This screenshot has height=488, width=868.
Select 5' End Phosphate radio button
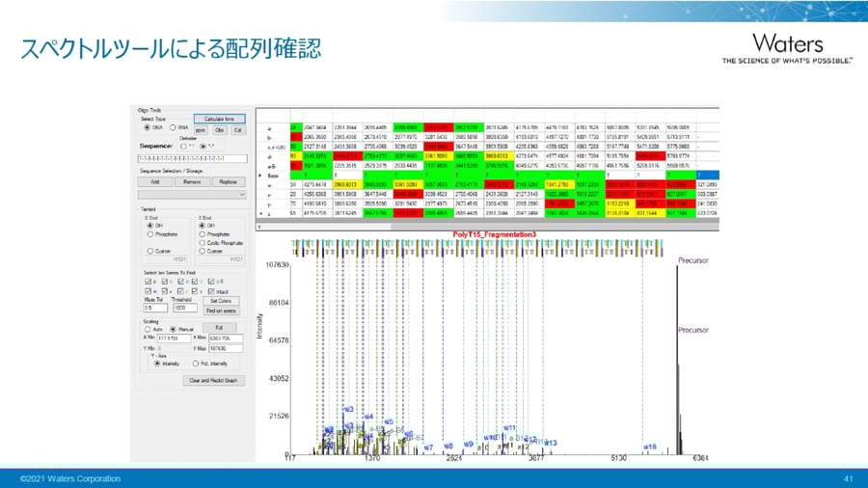click(x=150, y=234)
